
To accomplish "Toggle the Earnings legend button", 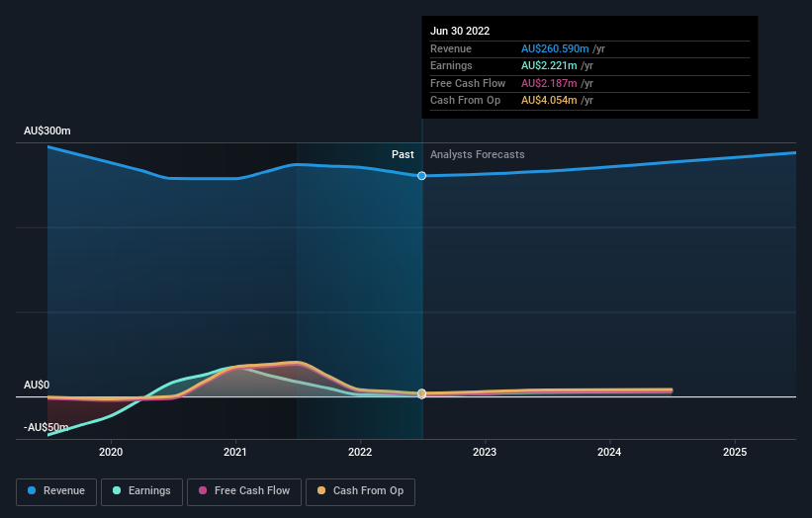I will (x=141, y=491).
